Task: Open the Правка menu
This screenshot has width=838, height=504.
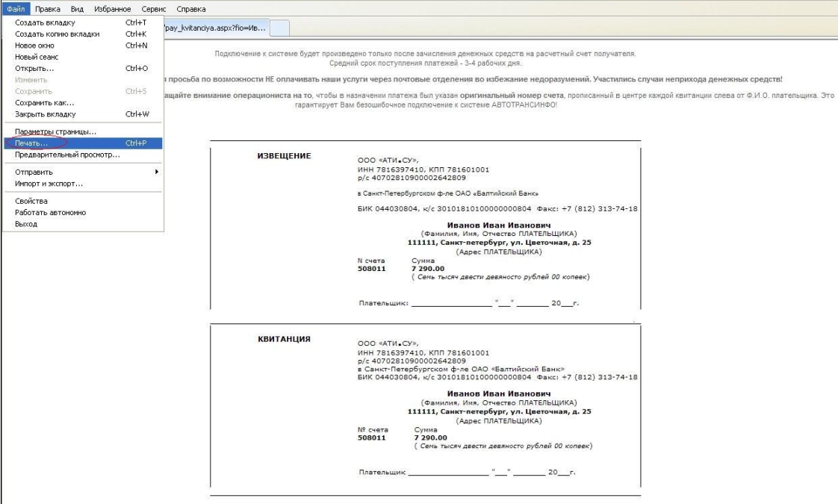Action: click(47, 9)
